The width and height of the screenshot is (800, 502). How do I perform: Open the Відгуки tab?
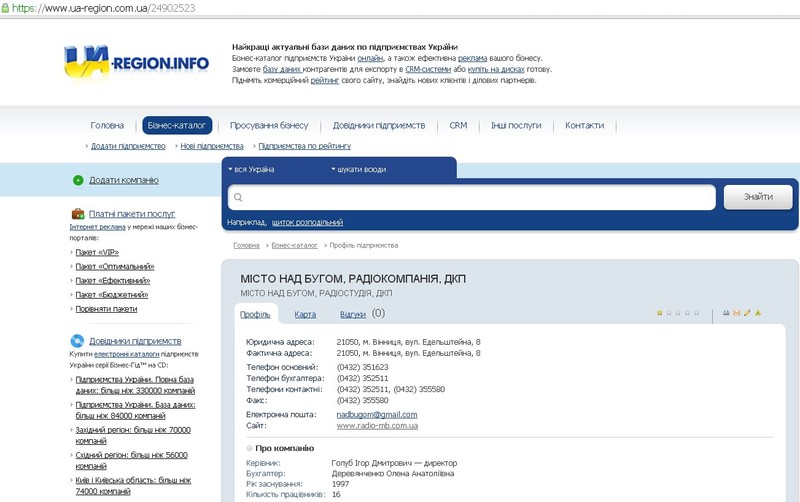353,314
